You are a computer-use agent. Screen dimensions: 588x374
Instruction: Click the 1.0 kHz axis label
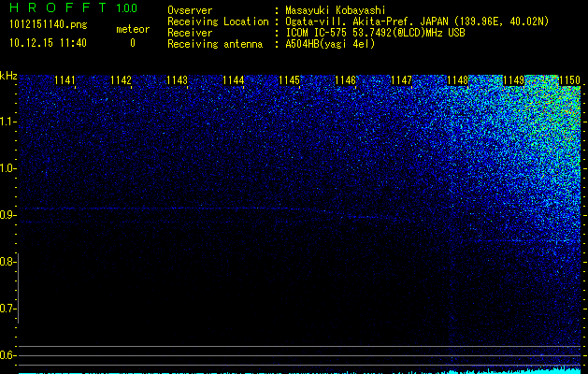tap(7, 168)
